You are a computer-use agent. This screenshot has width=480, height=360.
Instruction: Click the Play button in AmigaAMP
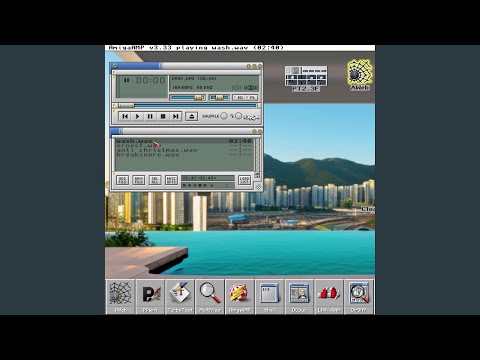(x=137, y=116)
